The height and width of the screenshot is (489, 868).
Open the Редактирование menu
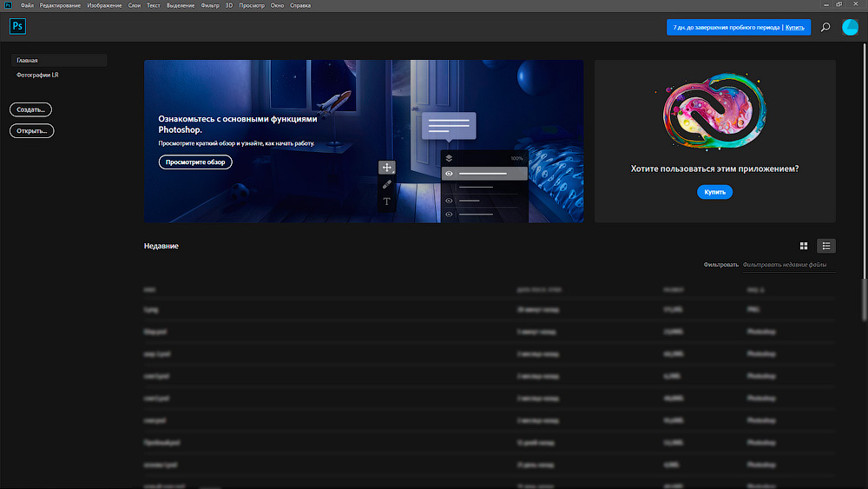(x=60, y=5)
